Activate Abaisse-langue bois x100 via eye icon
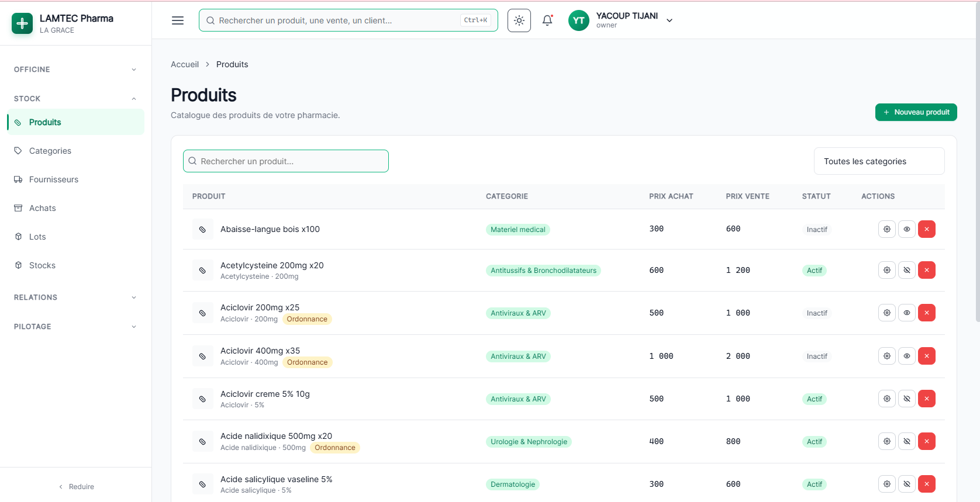The height and width of the screenshot is (502, 980). [907, 229]
